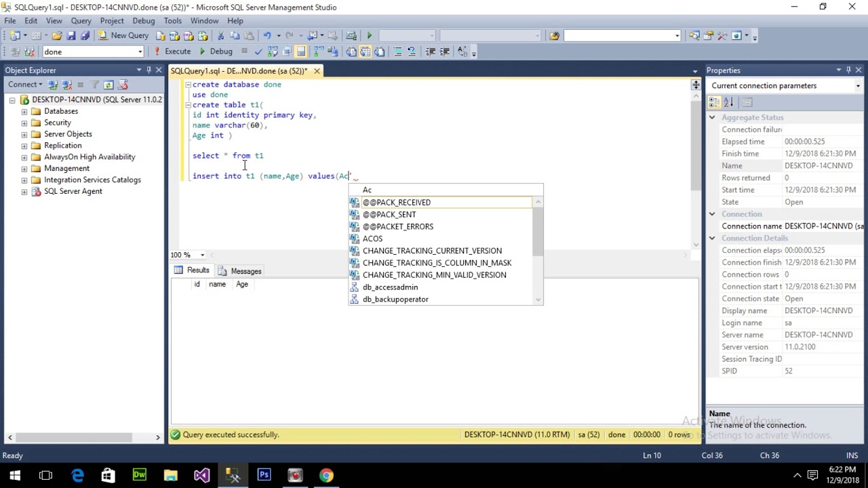
Task: Click the New Query button
Action: 122,35
